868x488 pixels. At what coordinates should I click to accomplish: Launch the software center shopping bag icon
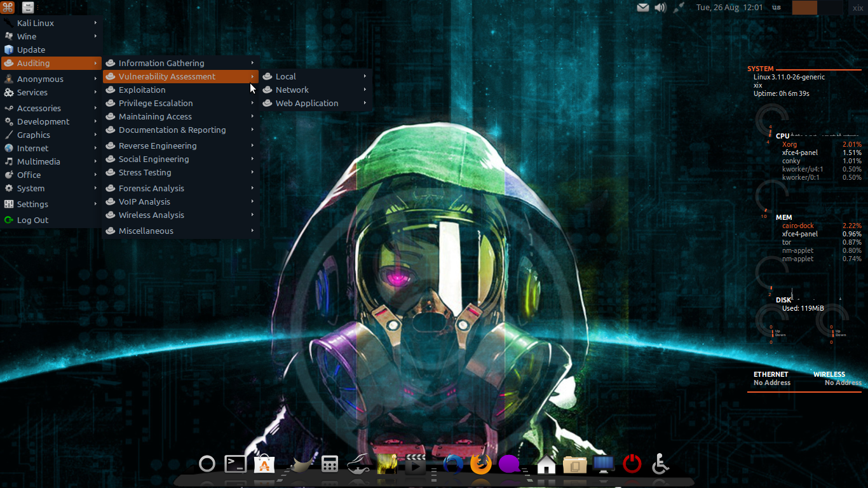tap(264, 464)
